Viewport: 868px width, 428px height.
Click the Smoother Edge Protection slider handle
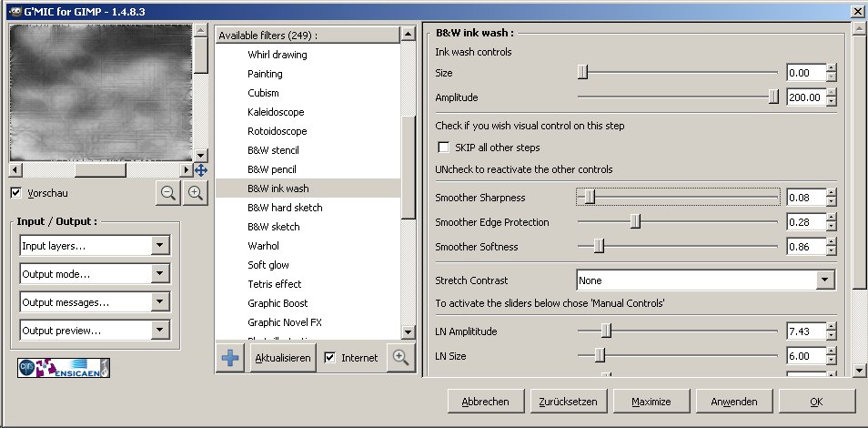(x=635, y=222)
